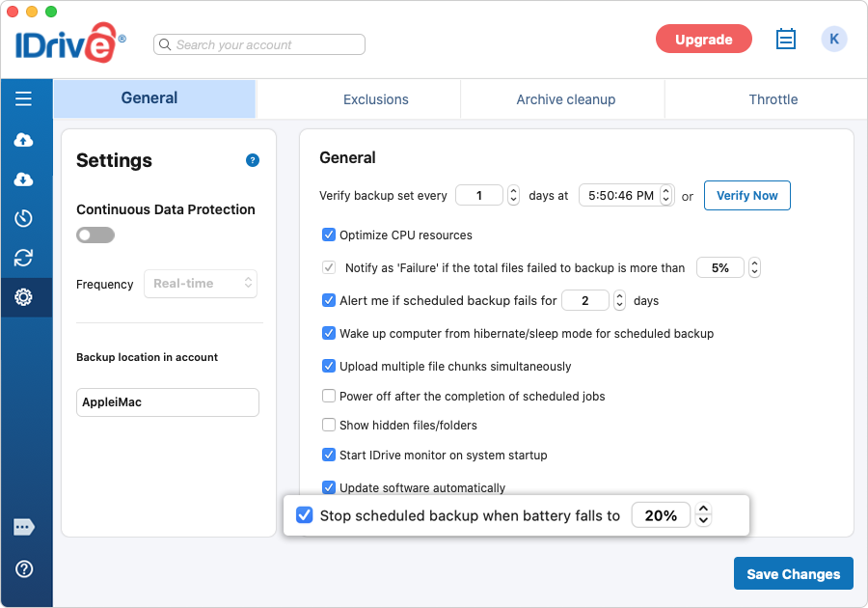Toggle the Continuous Data Protection switch

pos(95,235)
